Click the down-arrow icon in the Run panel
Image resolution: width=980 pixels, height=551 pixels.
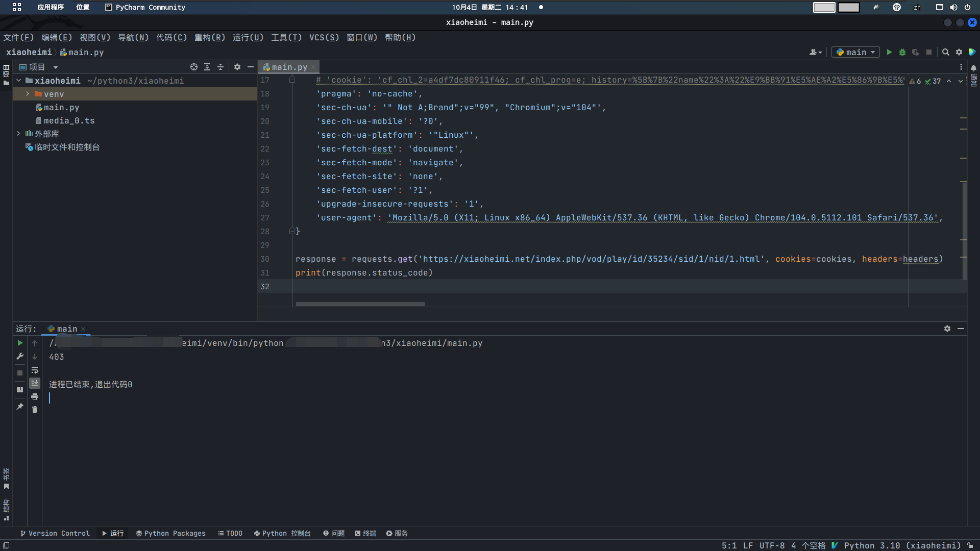click(x=35, y=356)
